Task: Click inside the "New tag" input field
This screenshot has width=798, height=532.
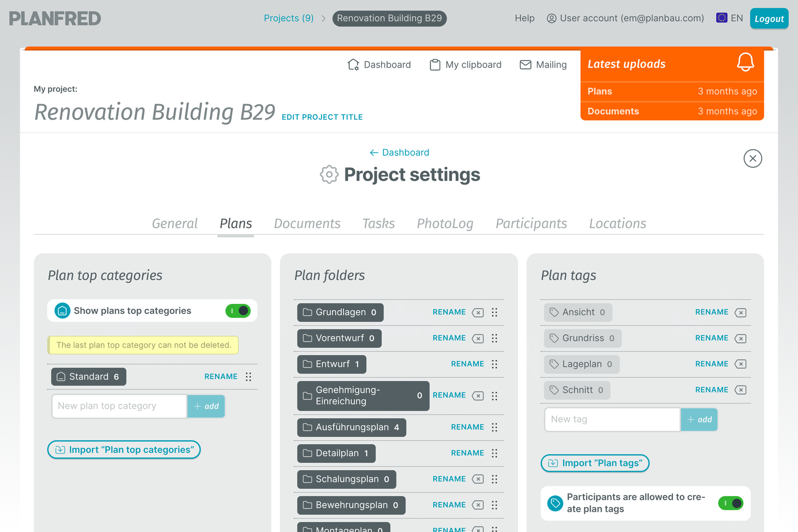Action: [611, 419]
